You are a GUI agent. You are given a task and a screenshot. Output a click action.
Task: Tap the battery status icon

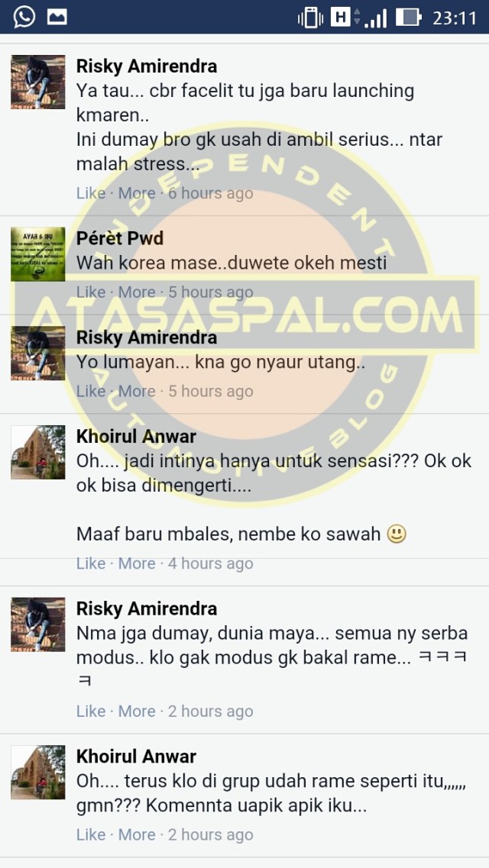click(408, 17)
